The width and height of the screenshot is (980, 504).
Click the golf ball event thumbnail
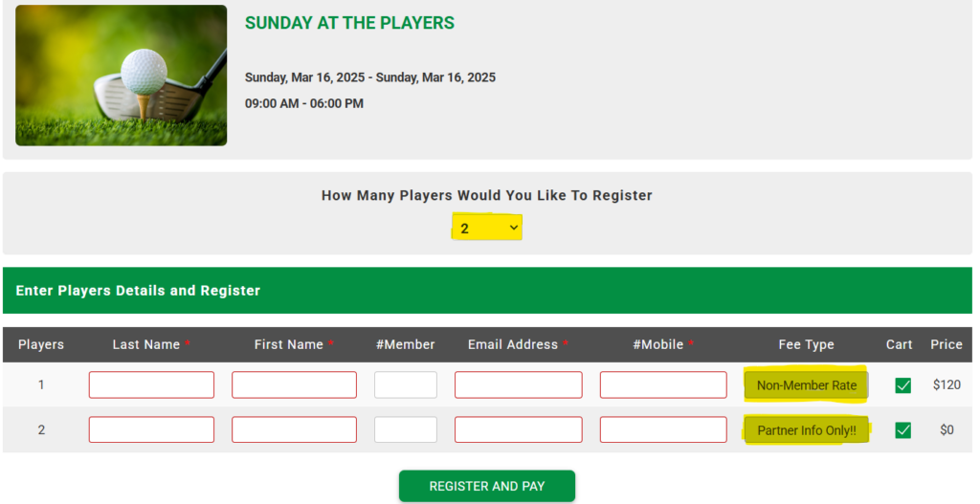(x=121, y=76)
